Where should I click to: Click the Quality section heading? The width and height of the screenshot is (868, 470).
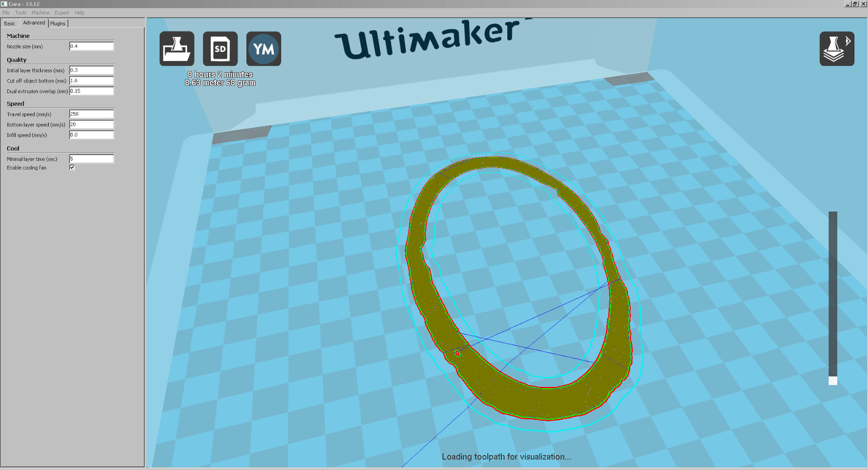point(16,60)
